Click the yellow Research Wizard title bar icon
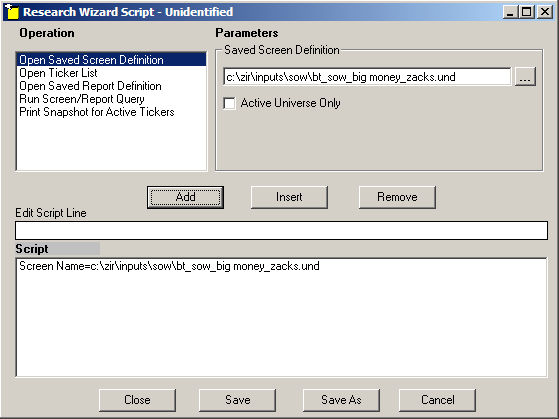The image size is (559, 419). pos(12,12)
